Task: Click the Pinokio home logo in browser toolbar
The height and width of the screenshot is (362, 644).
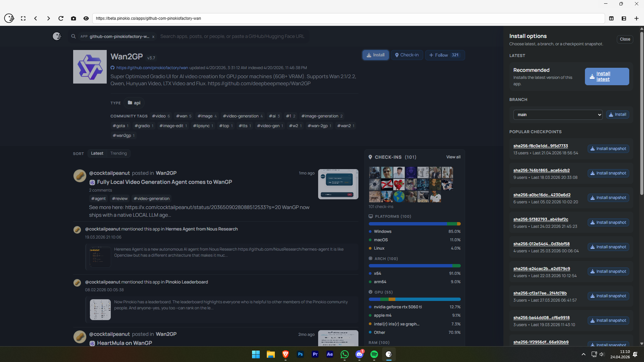Action: (9, 18)
